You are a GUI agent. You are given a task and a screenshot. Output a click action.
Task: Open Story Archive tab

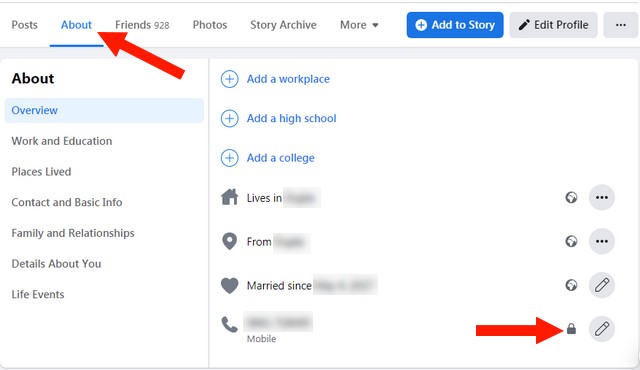pos(283,25)
